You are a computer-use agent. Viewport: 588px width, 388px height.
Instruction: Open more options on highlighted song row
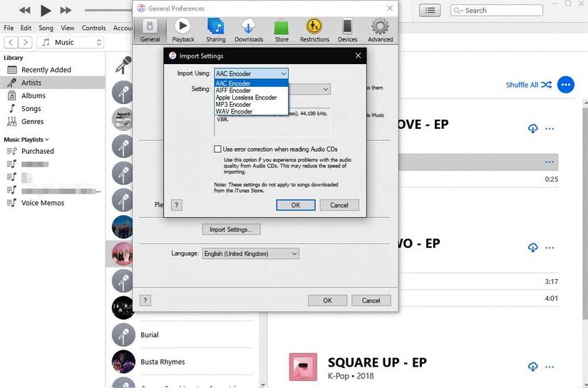549,162
